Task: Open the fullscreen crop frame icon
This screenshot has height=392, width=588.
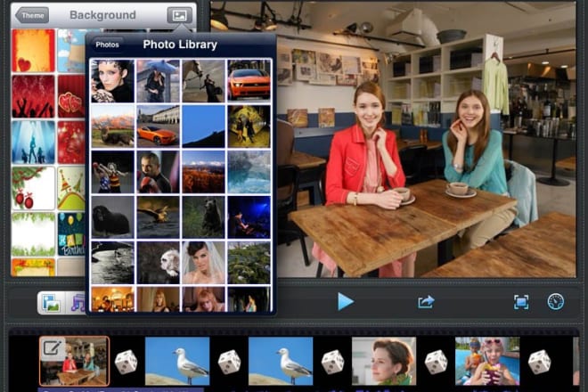Action: pyautogui.click(x=521, y=302)
